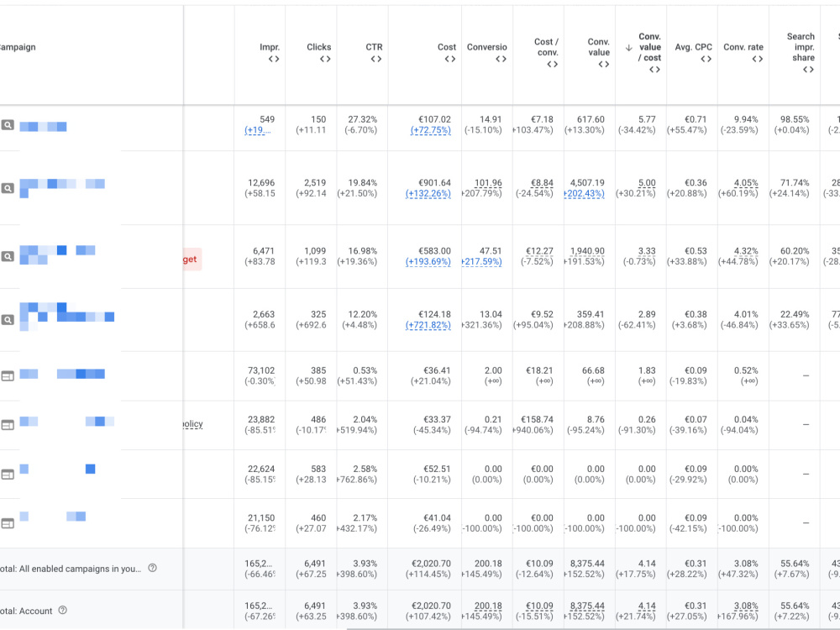The height and width of the screenshot is (630, 840).
Task: Open the (+217.59%) conversions change link
Action: click(481, 261)
